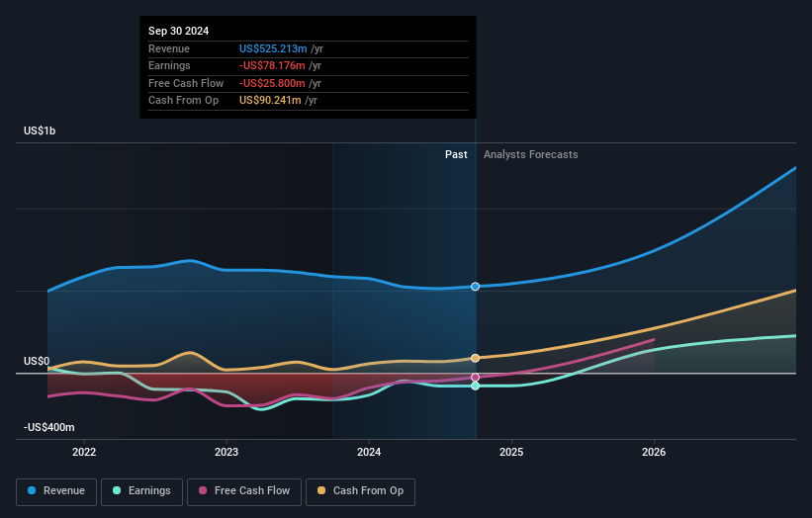Click the 2025 x-axis label

point(511,453)
